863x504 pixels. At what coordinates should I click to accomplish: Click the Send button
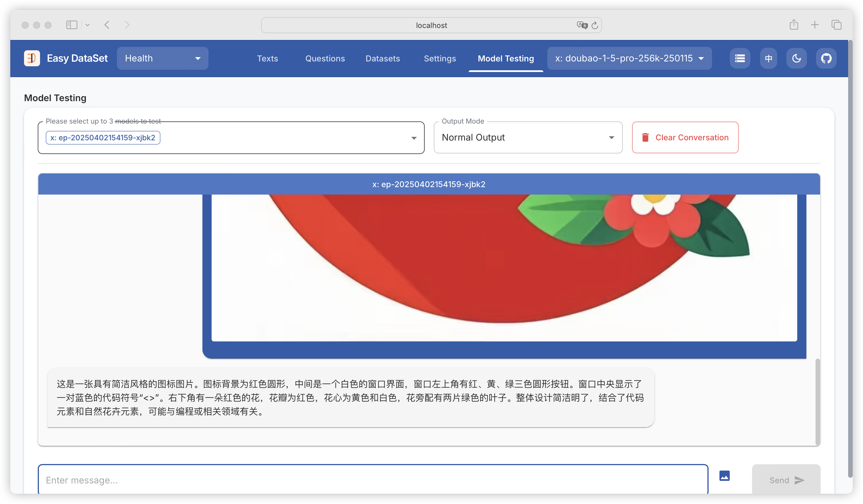click(x=786, y=480)
